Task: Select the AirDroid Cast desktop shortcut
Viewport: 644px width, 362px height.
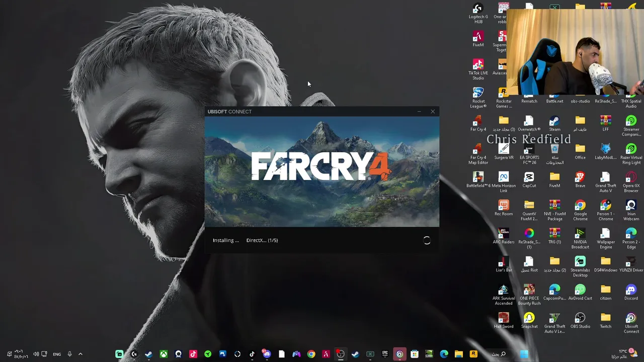Action: [x=580, y=293]
